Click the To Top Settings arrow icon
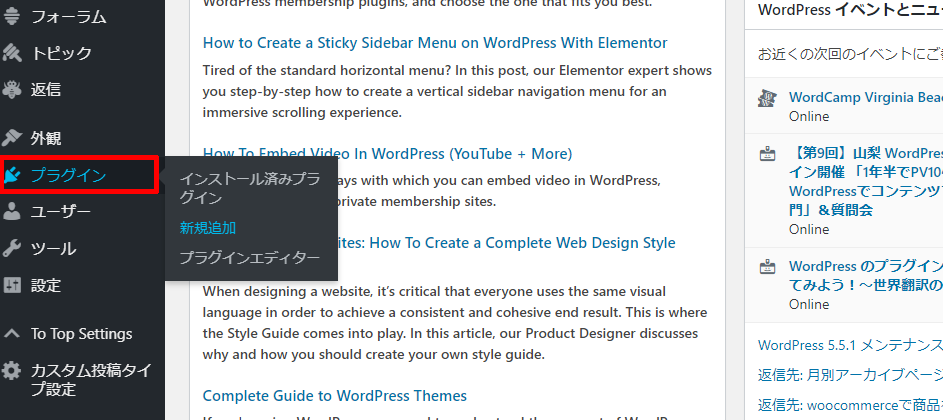The width and height of the screenshot is (943, 420). coord(12,334)
